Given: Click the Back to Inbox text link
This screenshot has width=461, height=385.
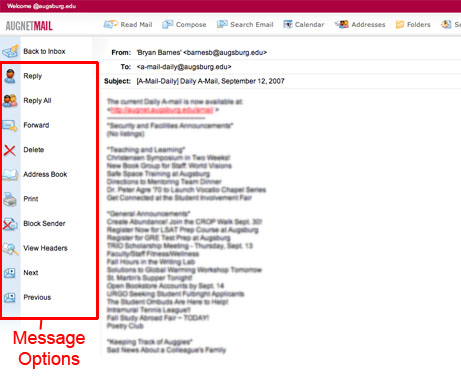Looking at the screenshot, I should (x=44, y=51).
